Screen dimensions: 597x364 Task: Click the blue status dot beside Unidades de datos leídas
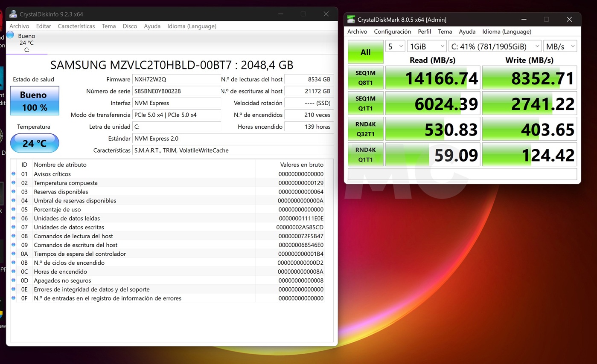tap(13, 218)
